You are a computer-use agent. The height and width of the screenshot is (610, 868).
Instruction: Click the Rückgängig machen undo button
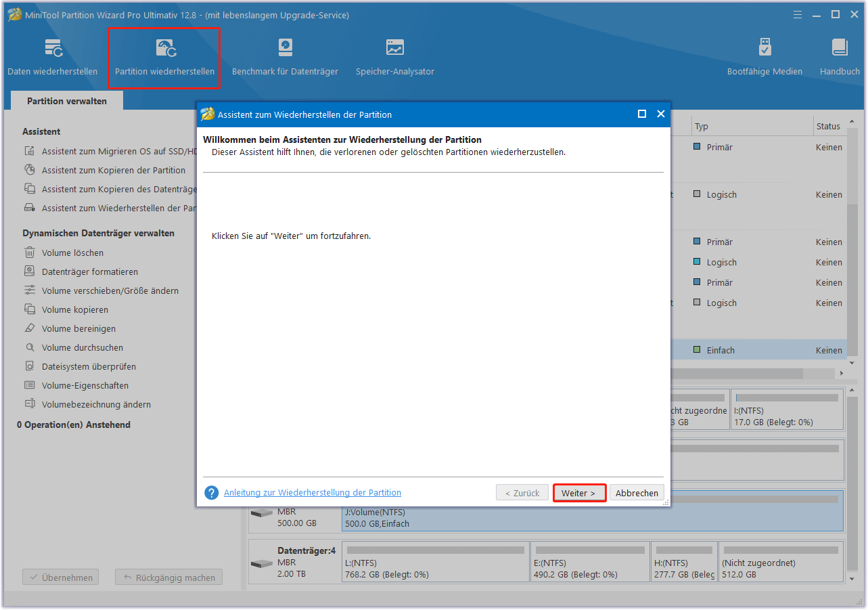(168, 578)
